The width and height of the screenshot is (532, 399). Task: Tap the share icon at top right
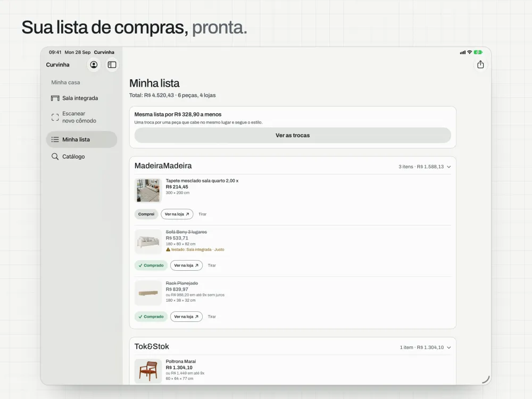coord(480,64)
